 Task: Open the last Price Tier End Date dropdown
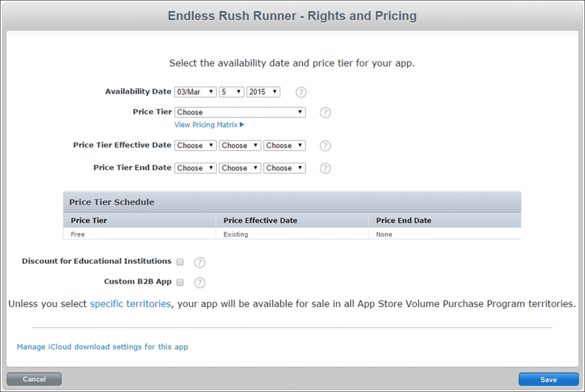coord(284,168)
